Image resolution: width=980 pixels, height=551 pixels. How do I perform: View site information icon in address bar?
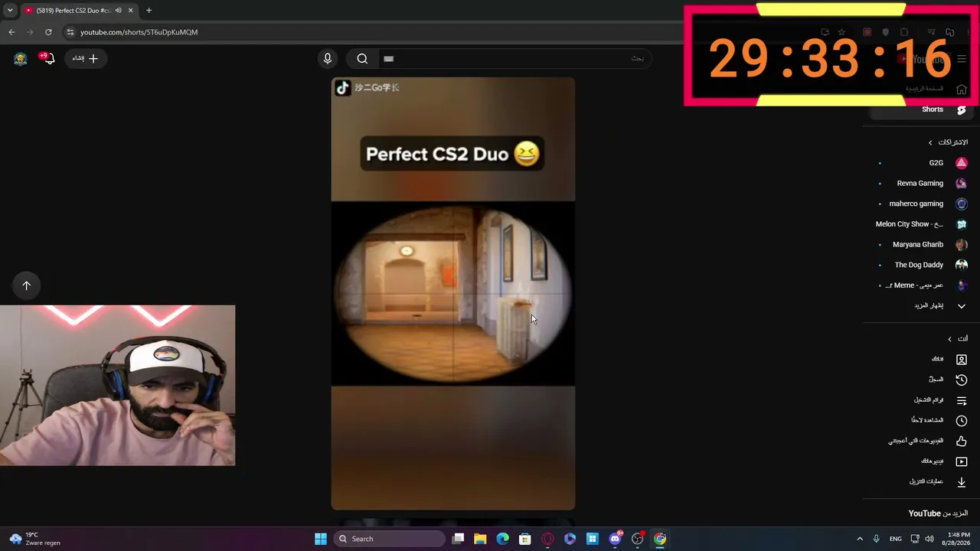click(x=70, y=32)
